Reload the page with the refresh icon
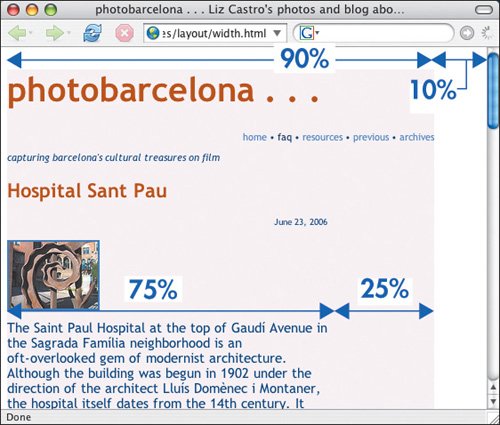The width and height of the screenshot is (500, 425). 92,33
